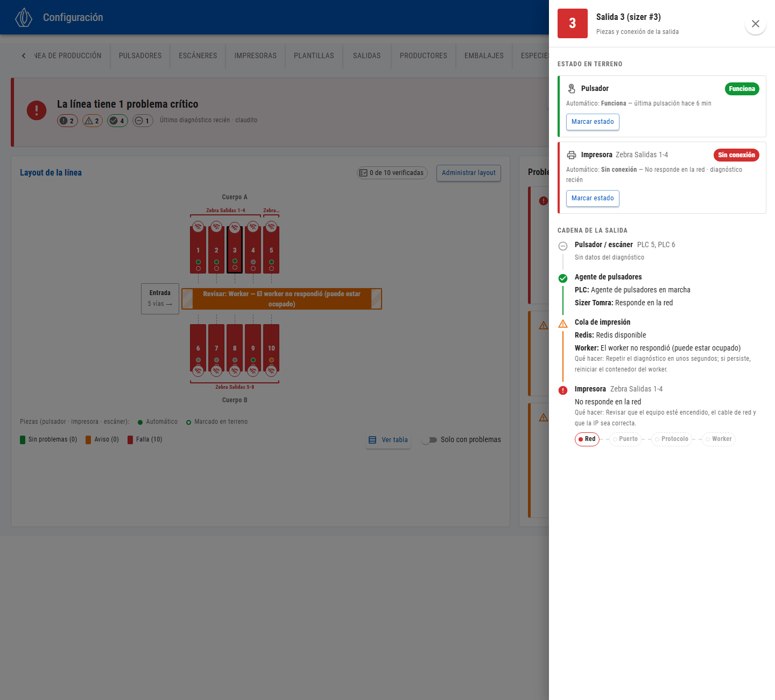The width and height of the screenshot is (775, 700).
Task: Click the printer icon beside Impresora
Action: pyautogui.click(x=572, y=155)
